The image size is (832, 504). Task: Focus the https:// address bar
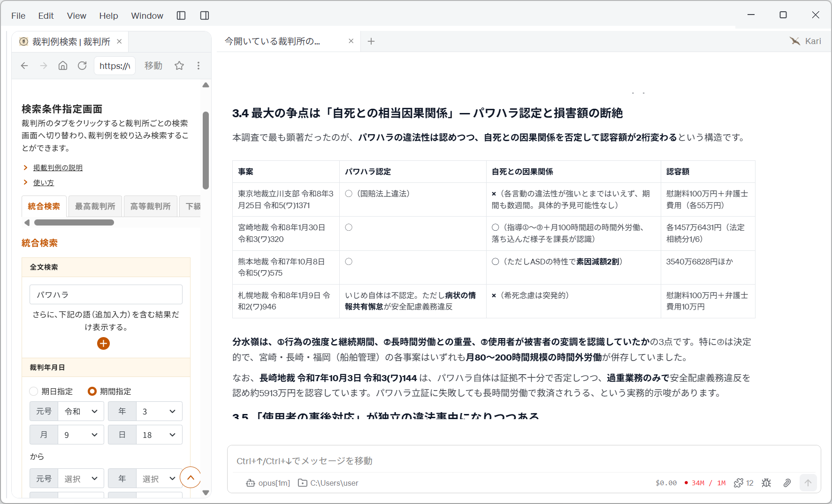[115, 66]
